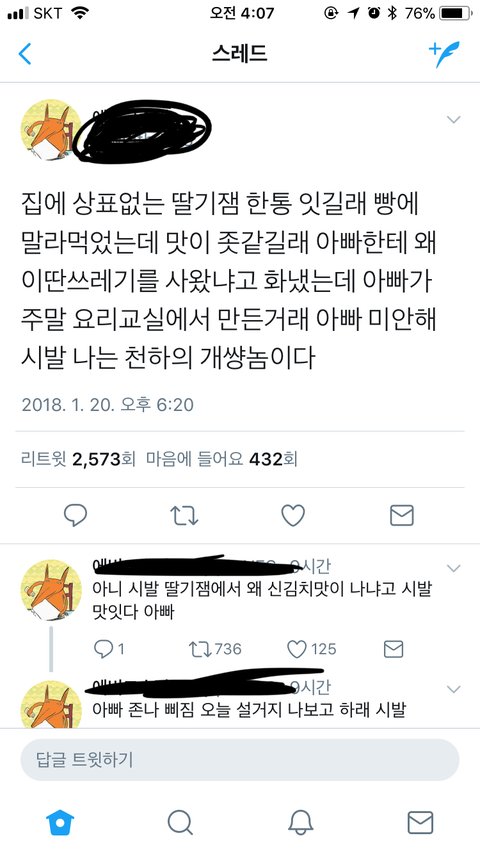
Task: Reply to the main strawberry jam tweet
Action: (x=75, y=515)
